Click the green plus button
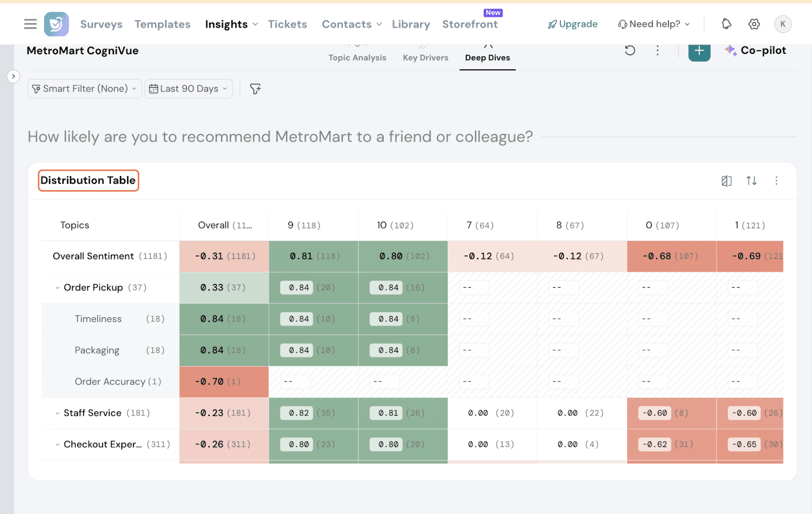812x514 pixels. point(699,51)
